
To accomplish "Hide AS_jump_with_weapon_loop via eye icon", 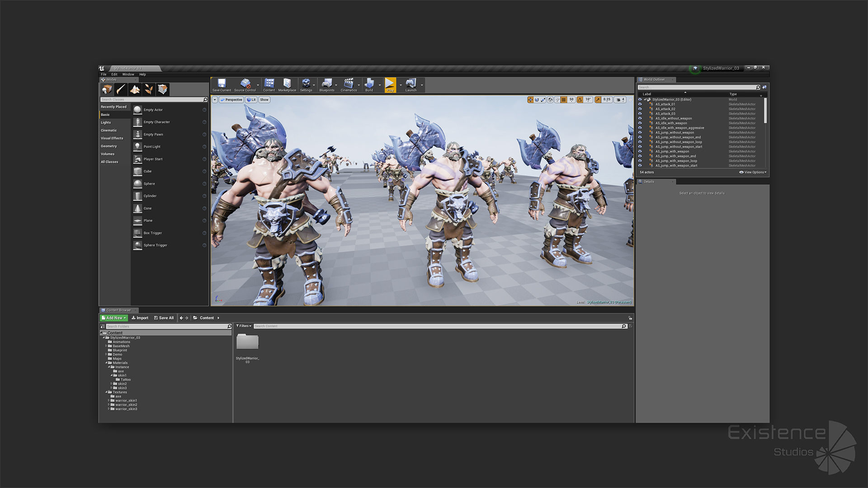I will (640, 161).
